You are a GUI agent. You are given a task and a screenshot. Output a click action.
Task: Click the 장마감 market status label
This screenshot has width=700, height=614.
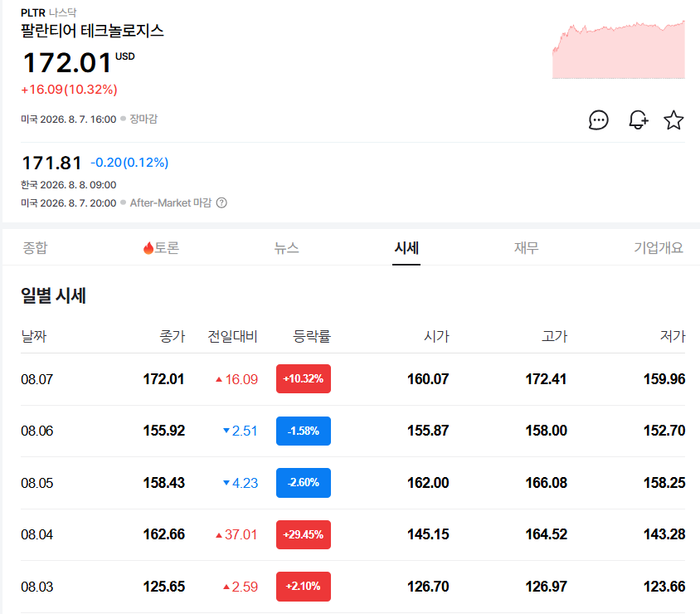pos(143,119)
